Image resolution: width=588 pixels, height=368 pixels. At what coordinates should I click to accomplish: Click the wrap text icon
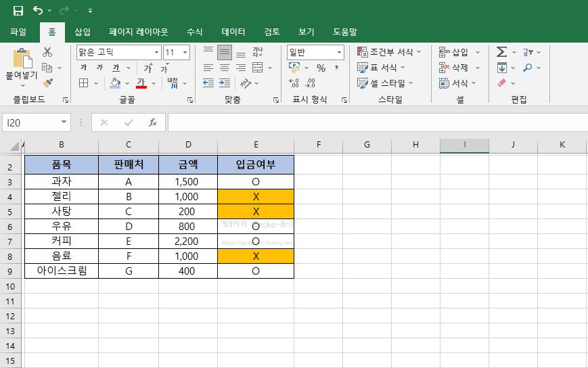point(258,52)
